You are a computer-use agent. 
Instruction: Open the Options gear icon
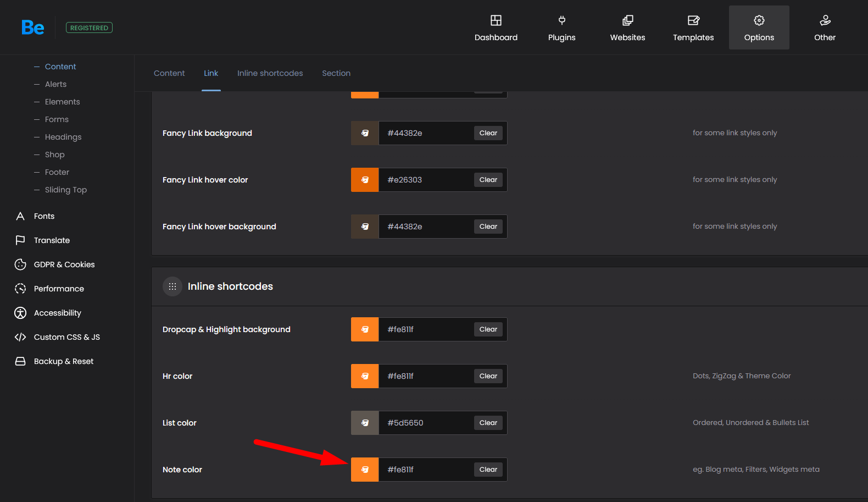759,20
